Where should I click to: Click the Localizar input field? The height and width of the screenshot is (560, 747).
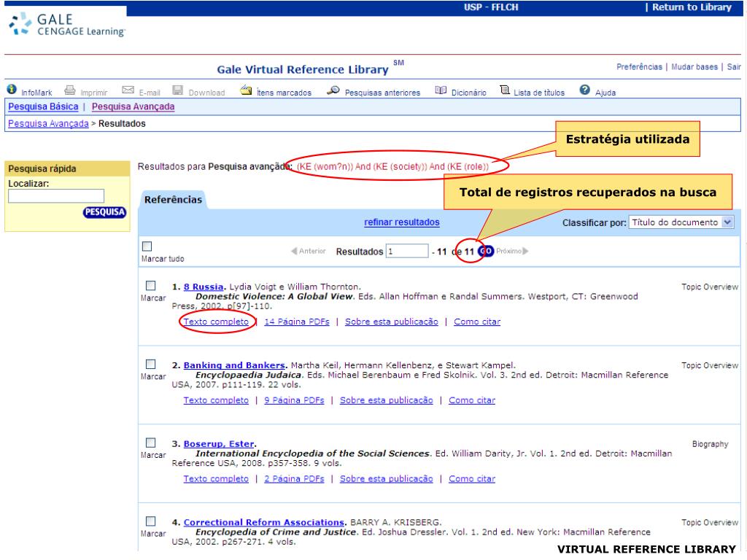coord(56,195)
